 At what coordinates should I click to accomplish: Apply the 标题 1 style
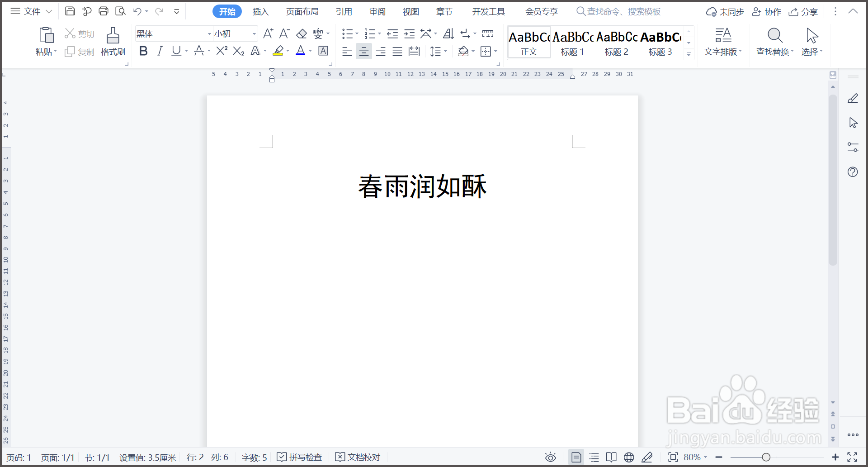click(x=571, y=42)
